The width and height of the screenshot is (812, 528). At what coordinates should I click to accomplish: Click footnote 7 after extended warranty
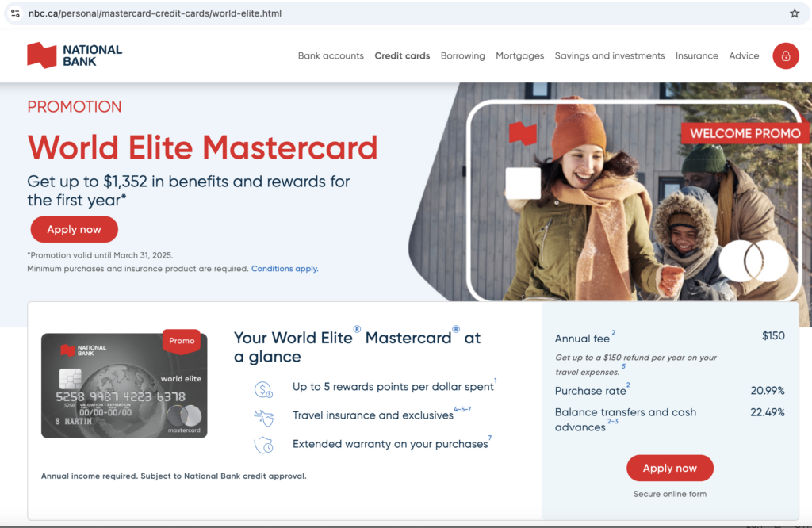(489, 438)
